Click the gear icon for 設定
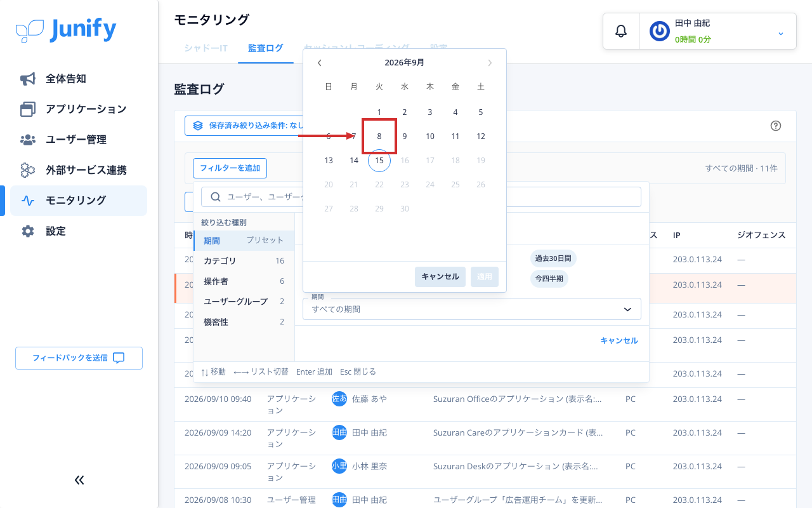812x508 pixels. point(28,231)
